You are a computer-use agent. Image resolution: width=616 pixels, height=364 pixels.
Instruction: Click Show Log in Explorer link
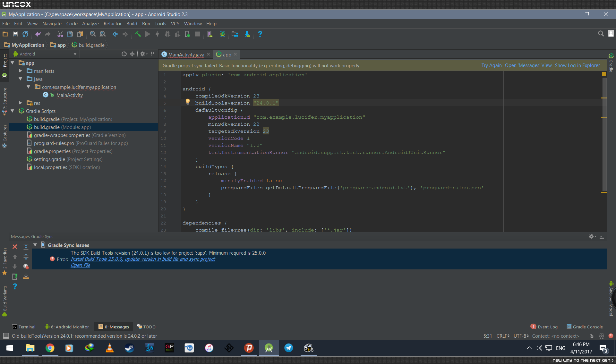coord(577,65)
